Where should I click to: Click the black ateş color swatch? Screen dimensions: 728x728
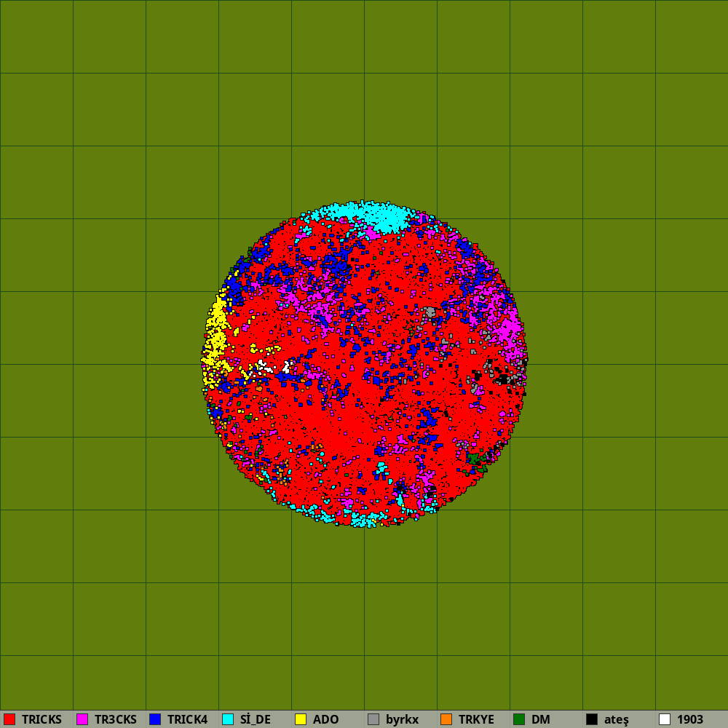coord(592,719)
